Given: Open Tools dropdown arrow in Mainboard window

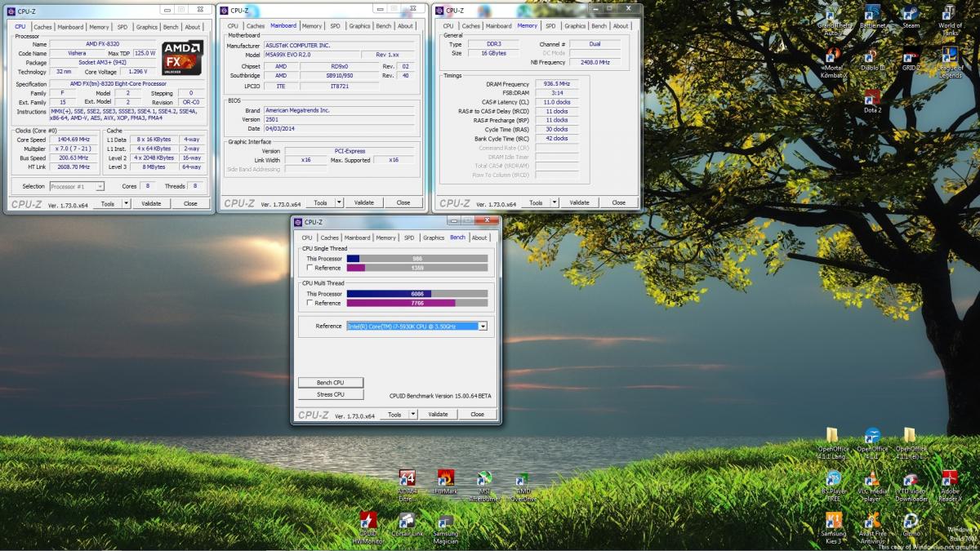Looking at the screenshot, I should tap(339, 202).
